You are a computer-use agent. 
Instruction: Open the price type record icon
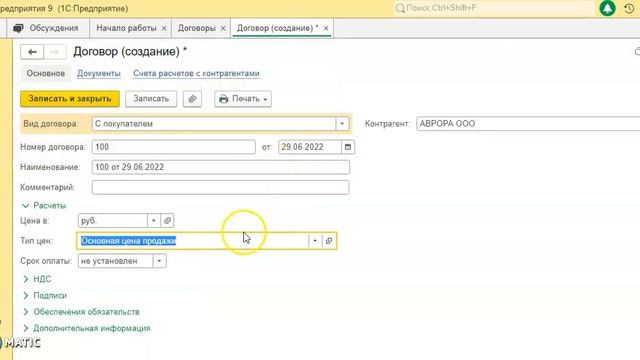click(329, 241)
